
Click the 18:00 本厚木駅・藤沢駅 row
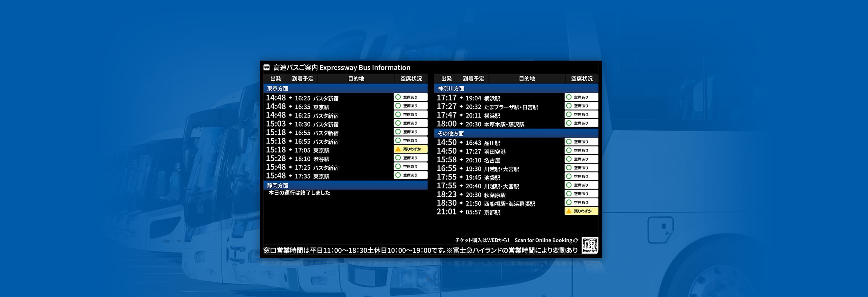click(x=480, y=124)
